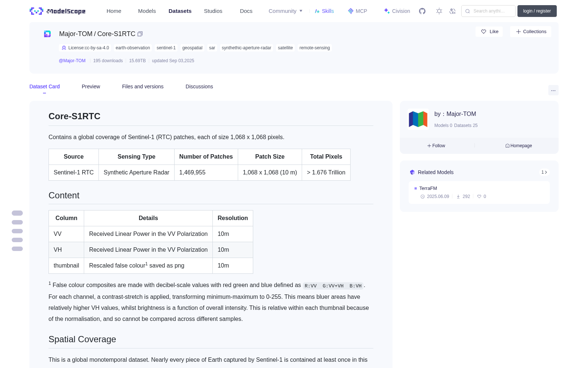
Task: Click the login / register button
Action: pyautogui.click(x=537, y=11)
